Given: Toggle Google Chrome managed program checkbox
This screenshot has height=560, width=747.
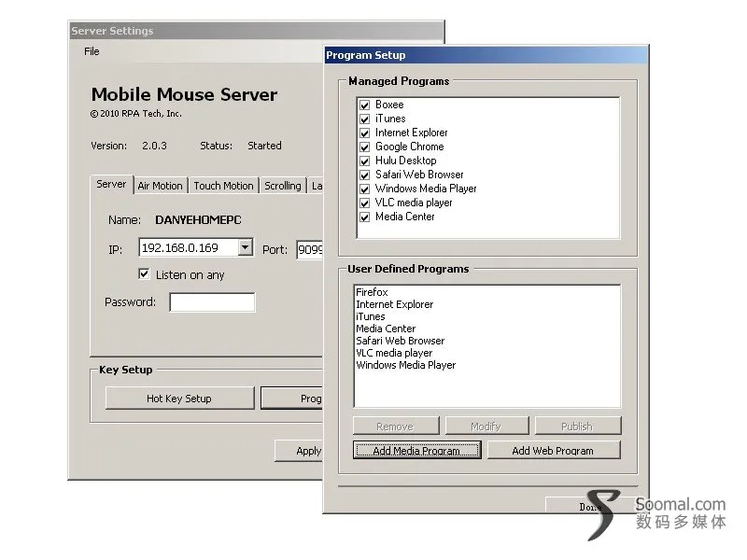Looking at the screenshot, I should (365, 147).
